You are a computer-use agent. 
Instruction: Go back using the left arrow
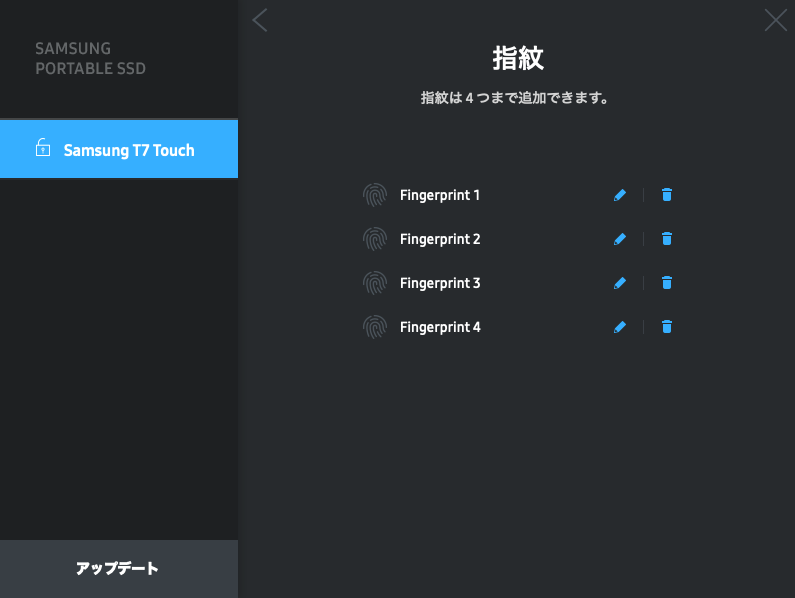260,20
